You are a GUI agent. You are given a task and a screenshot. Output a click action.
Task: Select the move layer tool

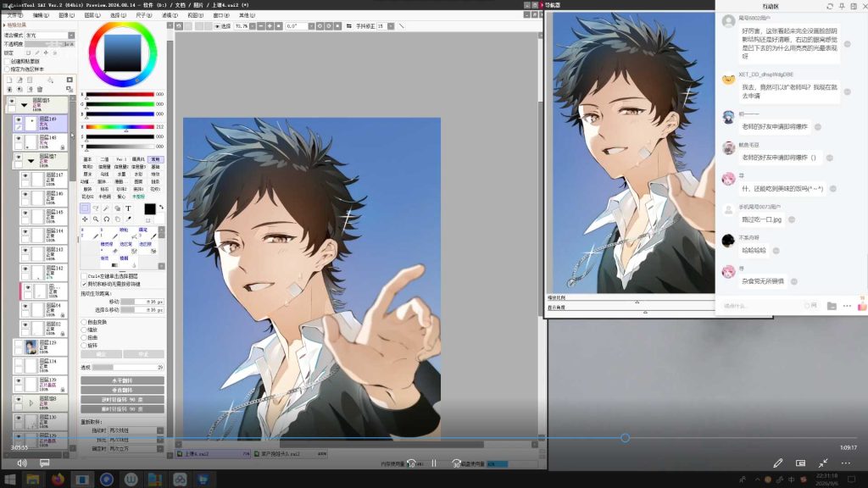pyautogui.click(x=85, y=219)
